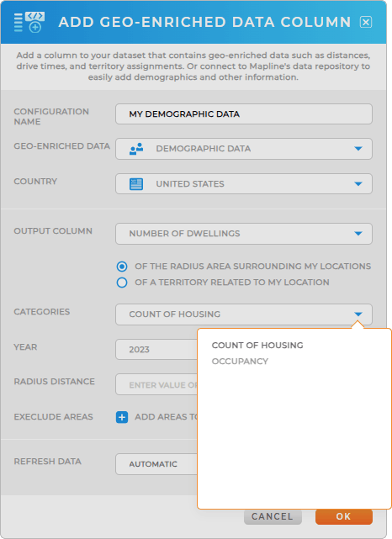The image size is (392, 539).
Task: Click the Number of Dwellings selection text
Action: (184, 234)
